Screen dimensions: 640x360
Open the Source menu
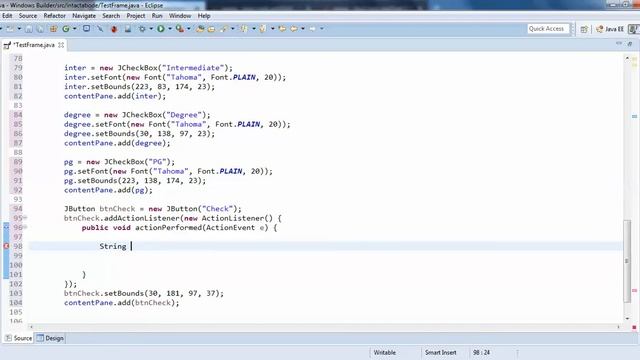[28, 16]
